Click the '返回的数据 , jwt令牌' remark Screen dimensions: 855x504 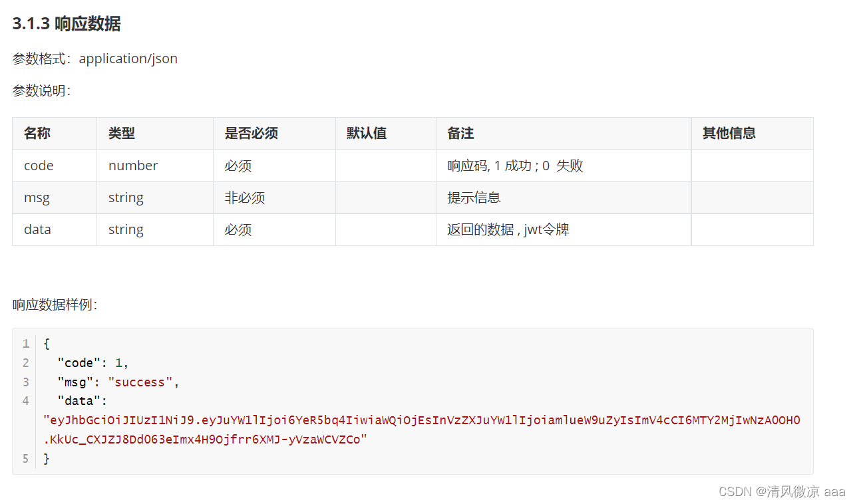[x=508, y=229]
